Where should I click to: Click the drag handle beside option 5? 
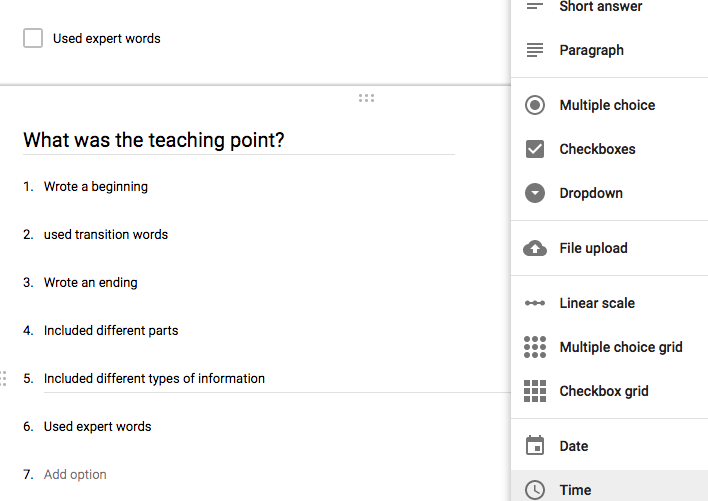(x=4, y=378)
